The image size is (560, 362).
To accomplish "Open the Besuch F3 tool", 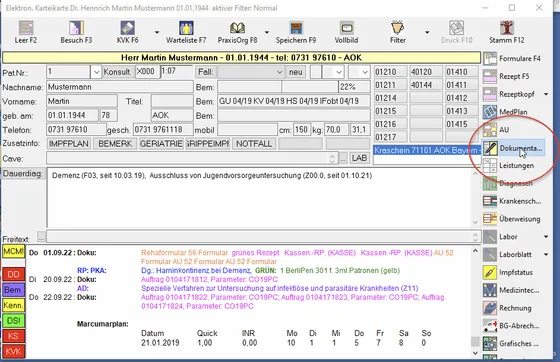I will pos(76,28).
